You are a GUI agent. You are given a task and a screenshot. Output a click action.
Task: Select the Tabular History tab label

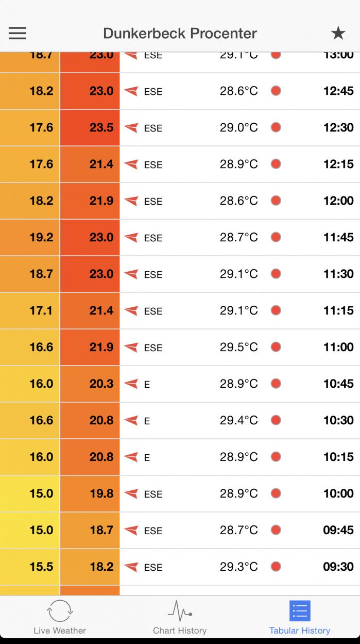pos(300,630)
